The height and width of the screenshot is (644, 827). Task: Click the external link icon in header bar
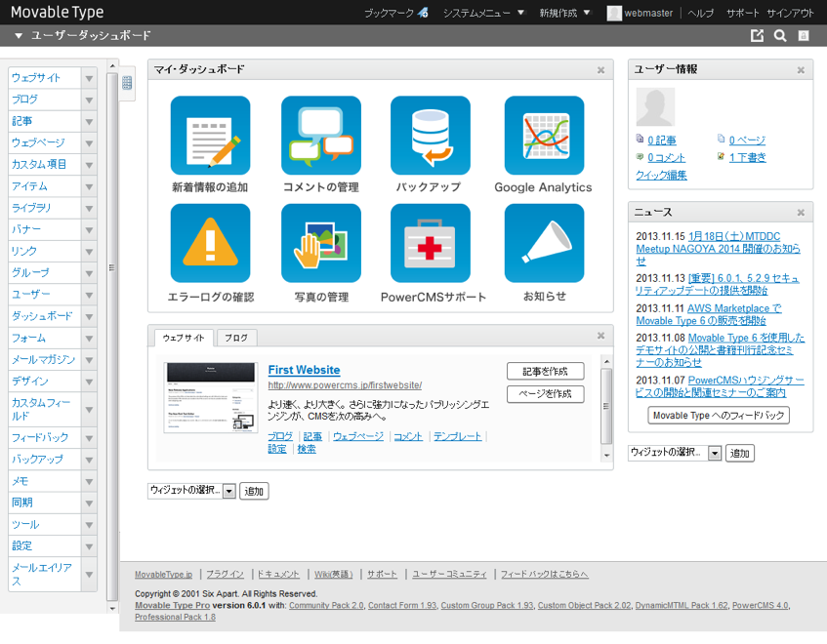[757, 35]
